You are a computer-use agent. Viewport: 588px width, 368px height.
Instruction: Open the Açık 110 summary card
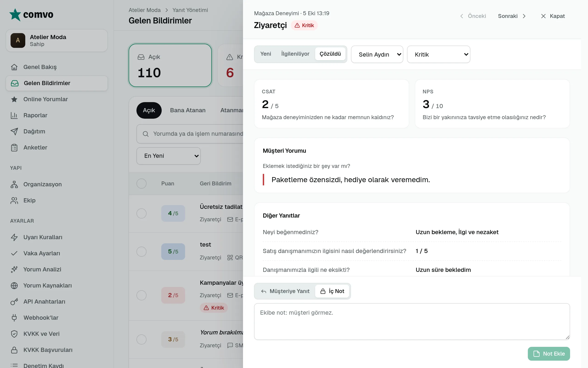point(170,65)
